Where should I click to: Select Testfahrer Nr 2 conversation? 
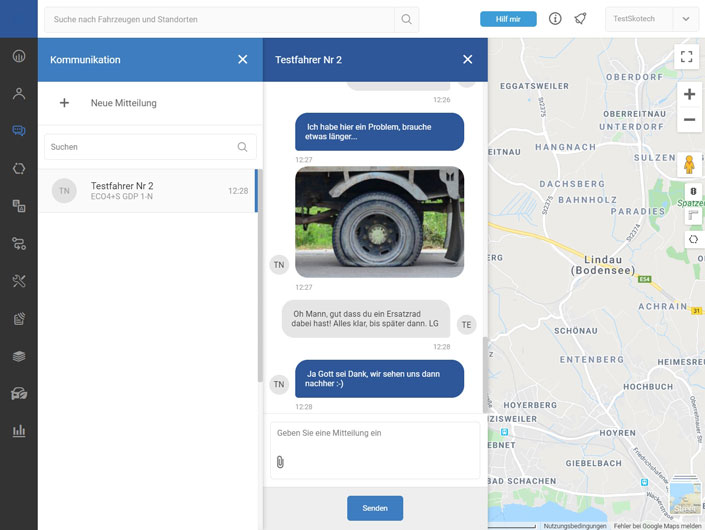(x=150, y=191)
